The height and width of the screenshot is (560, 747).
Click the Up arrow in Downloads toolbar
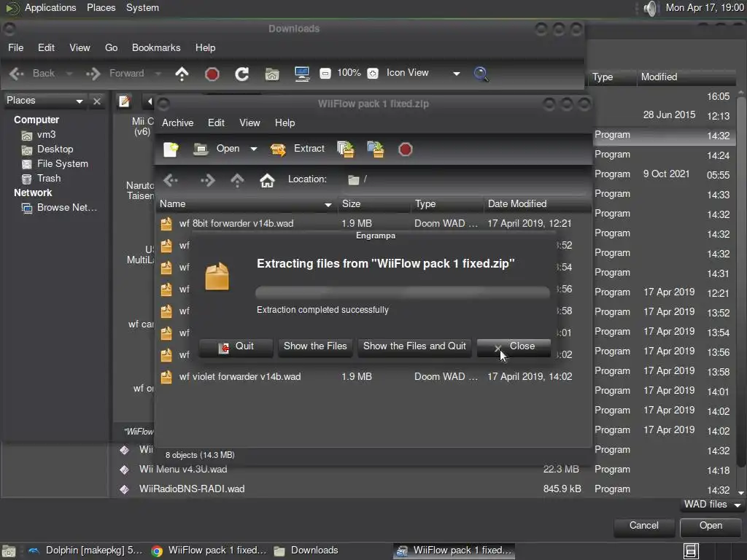(182, 74)
